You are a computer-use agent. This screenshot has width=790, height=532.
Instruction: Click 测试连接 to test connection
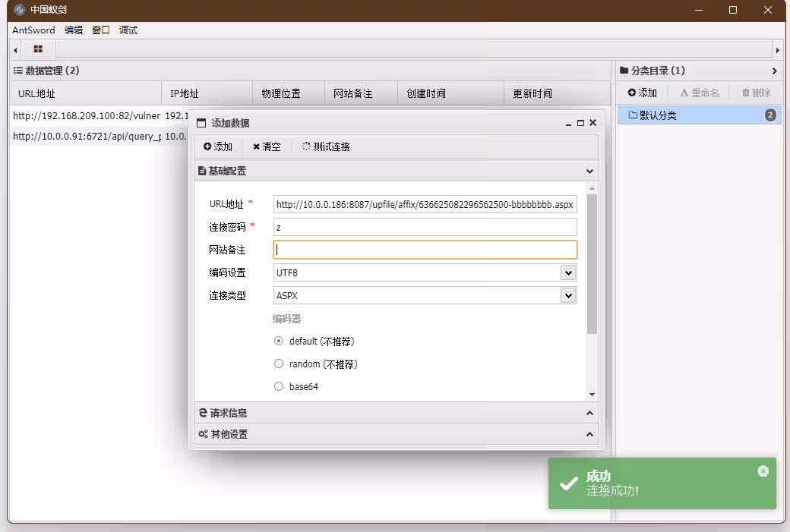[326, 147]
